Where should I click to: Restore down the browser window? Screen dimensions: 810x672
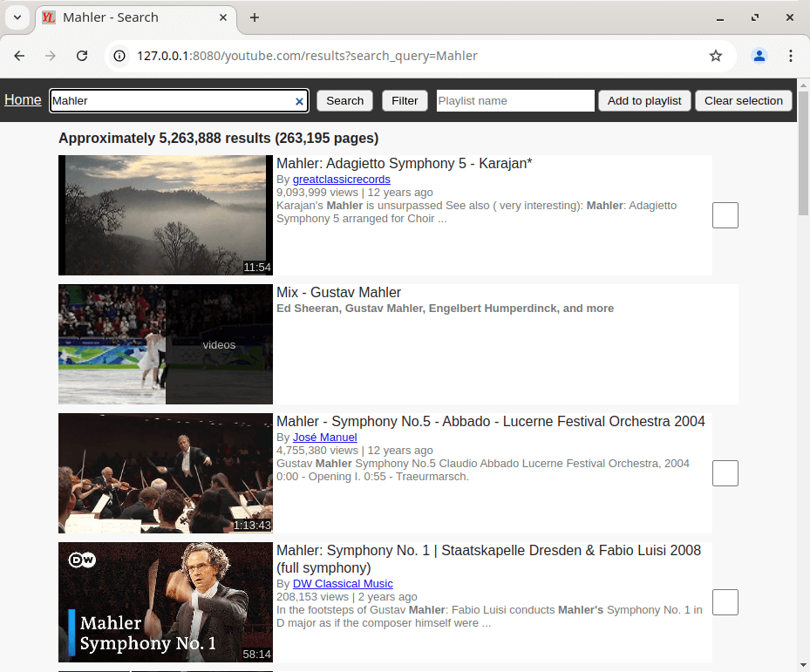[755, 17]
